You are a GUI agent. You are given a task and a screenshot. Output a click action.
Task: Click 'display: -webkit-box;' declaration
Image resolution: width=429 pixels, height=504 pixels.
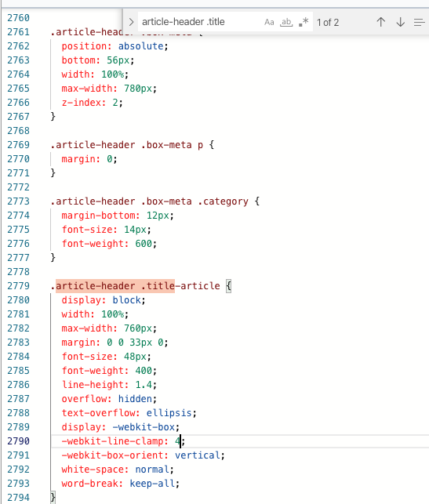121,427
